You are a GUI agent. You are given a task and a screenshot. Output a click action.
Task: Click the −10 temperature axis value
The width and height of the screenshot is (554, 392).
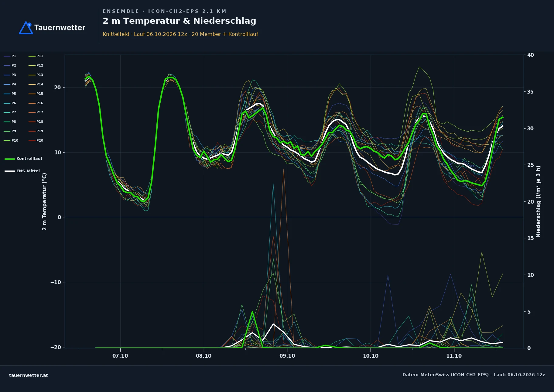(56, 282)
